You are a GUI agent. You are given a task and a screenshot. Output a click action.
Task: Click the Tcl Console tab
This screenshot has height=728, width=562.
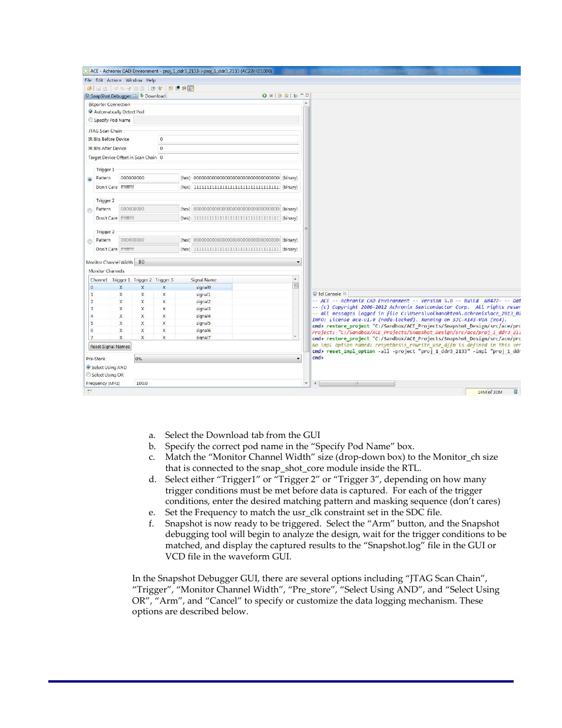[x=329, y=294]
